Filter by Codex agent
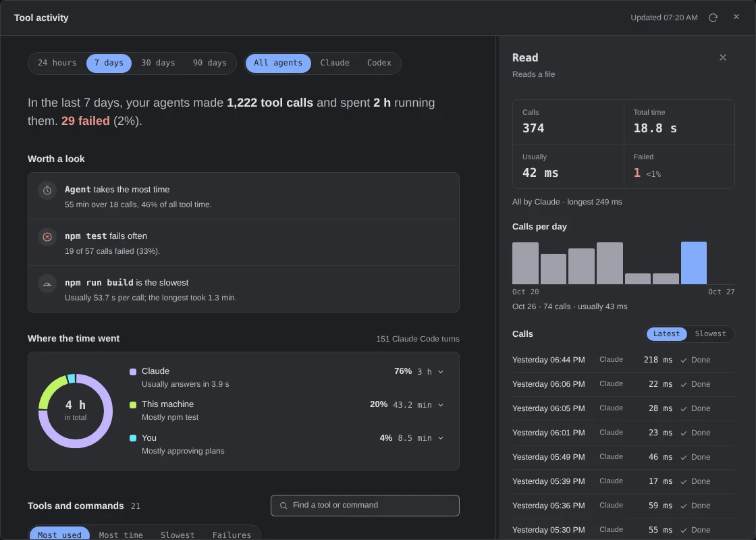The image size is (756, 540). click(x=379, y=63)
